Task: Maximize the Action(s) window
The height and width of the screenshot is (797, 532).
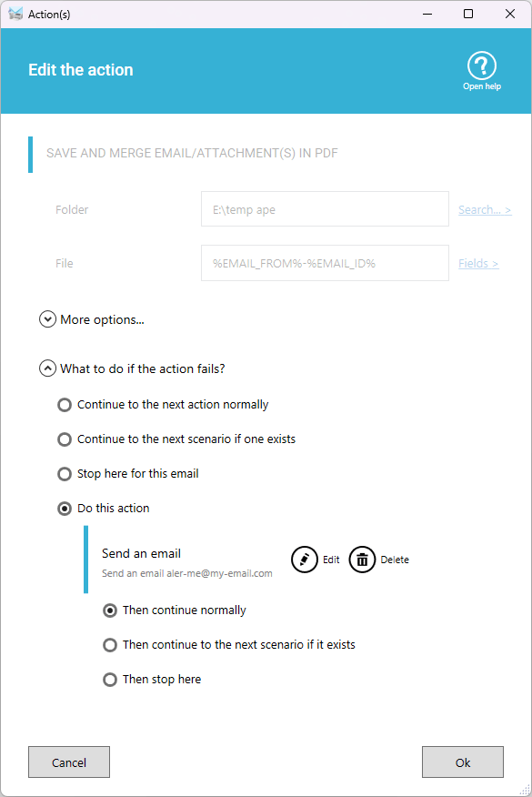Action: pyautogui.click(x=468, y=14)
